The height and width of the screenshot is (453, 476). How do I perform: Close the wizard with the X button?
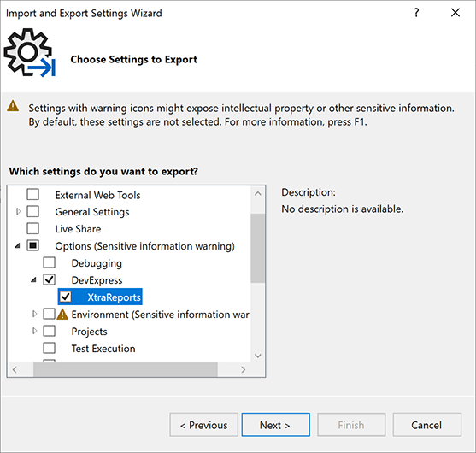(455, 13)
